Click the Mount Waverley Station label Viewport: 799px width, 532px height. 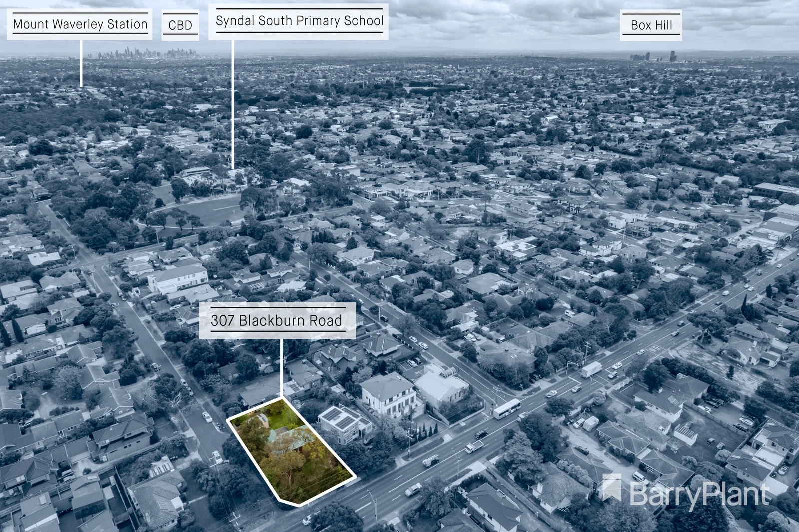point(80,24)
